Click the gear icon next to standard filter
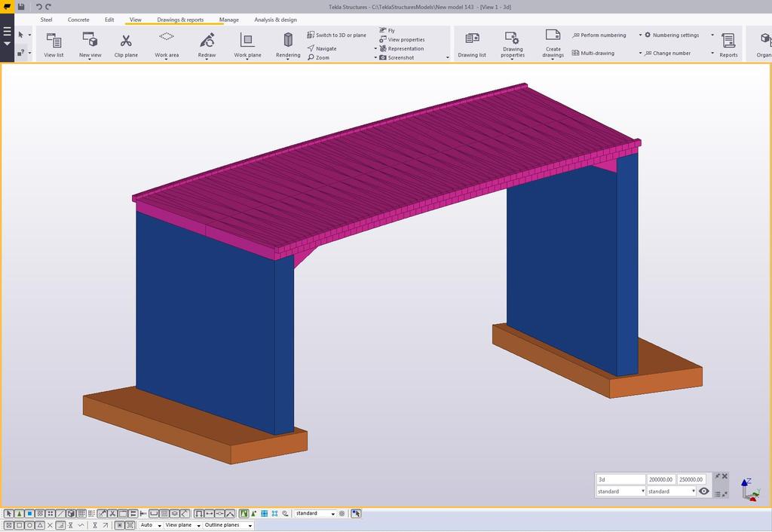This screenshot has height=532, width=772. click(342, 513)
